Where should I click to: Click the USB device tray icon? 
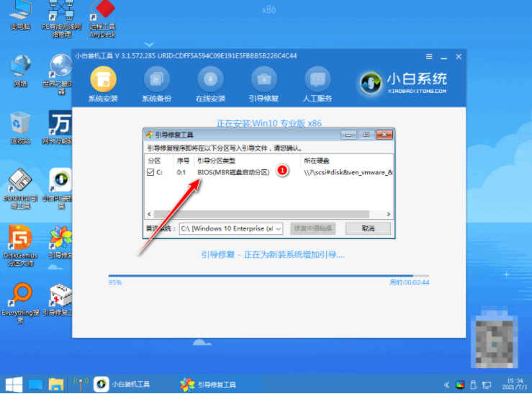tap(474, 385)
